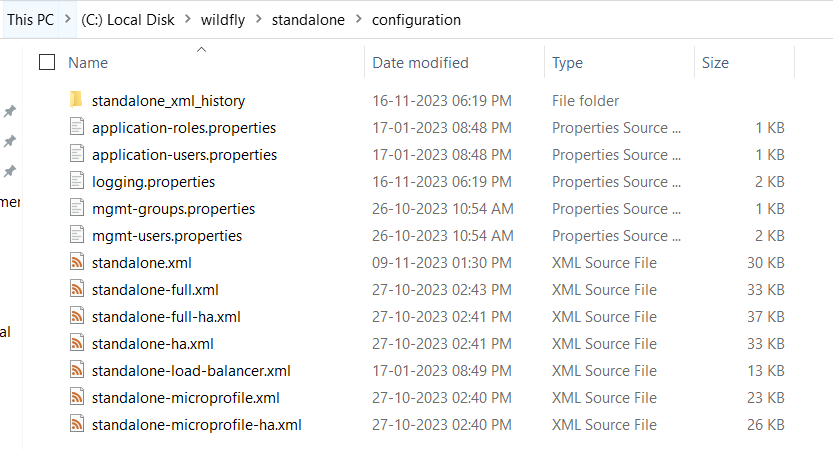Open the chevron after standalone breadcrumb

359,19
